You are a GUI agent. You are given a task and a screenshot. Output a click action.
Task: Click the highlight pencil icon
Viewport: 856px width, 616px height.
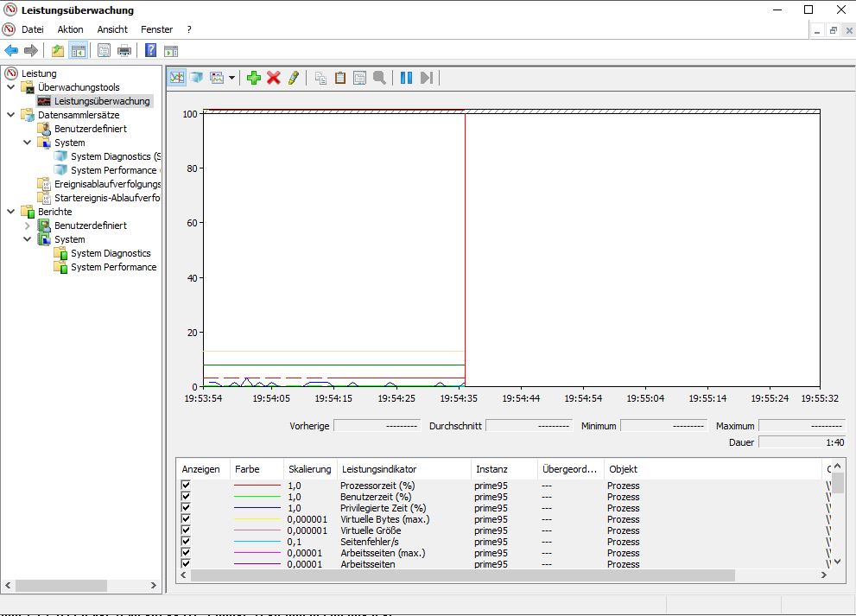click(293, 78)
